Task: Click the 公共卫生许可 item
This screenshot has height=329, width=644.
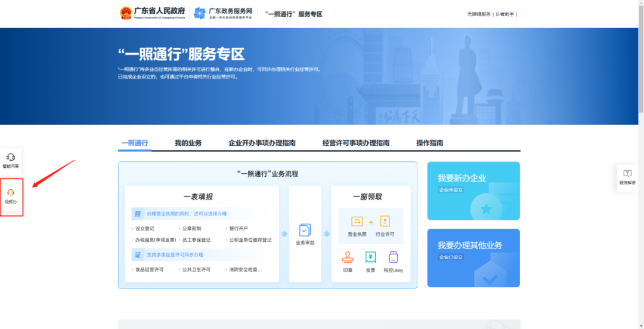Action: click(x=196, y=270)
